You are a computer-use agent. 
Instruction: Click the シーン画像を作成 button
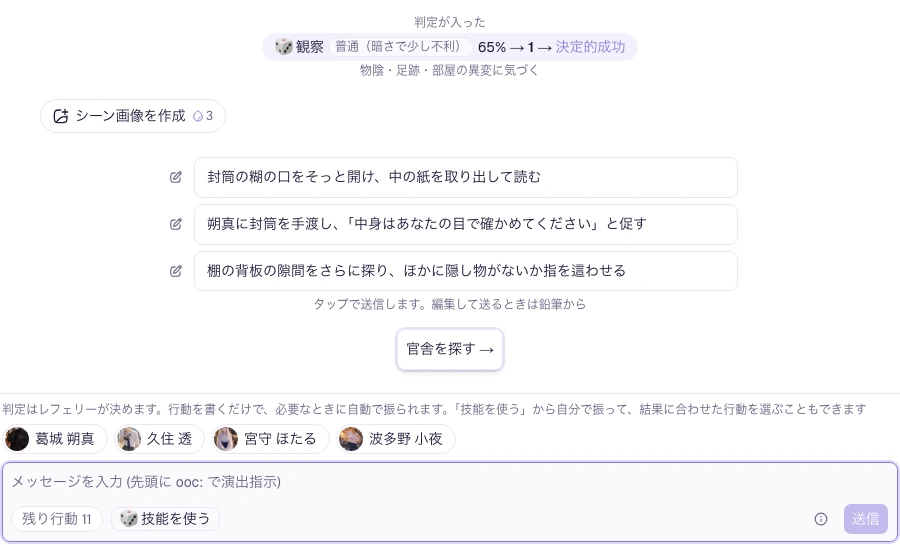(x=133, y=116)
